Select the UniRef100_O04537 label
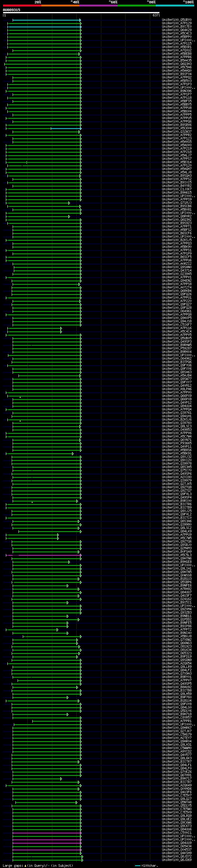 (177, 850)
